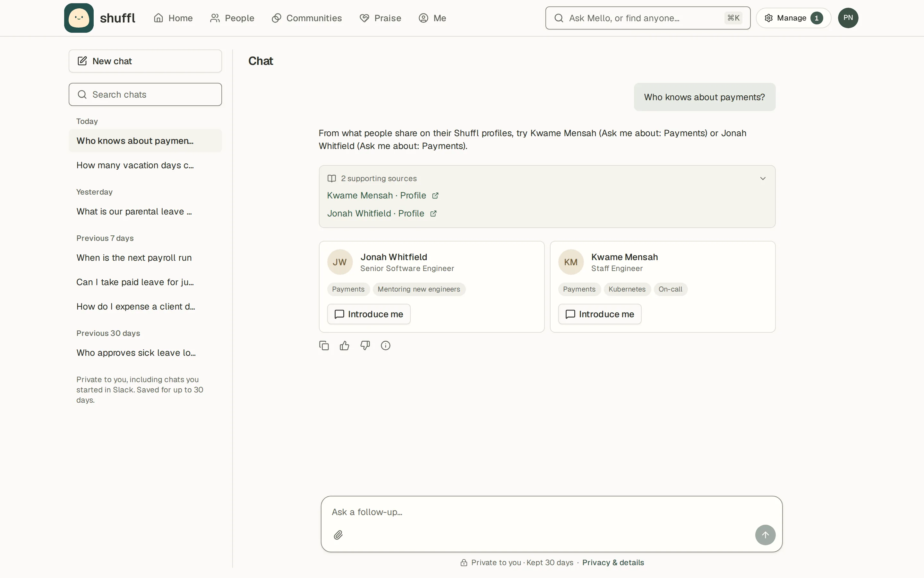Screen dimensions: 924x578
Task: Open the Me section
Action: 432,18
